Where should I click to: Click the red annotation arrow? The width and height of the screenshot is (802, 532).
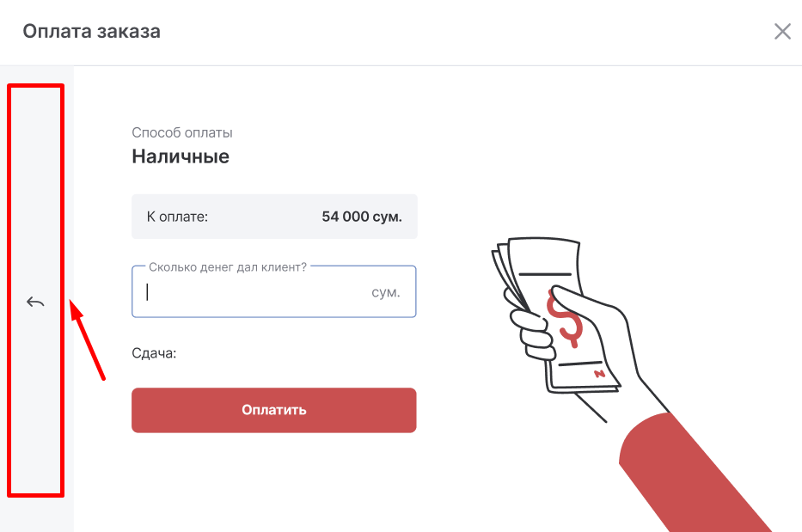pos(89,339)
